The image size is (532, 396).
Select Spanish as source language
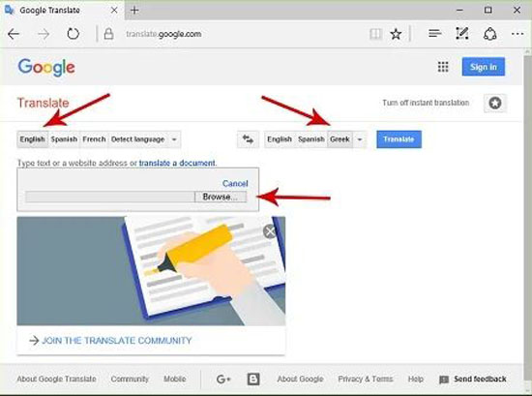[x=64, y=139]
